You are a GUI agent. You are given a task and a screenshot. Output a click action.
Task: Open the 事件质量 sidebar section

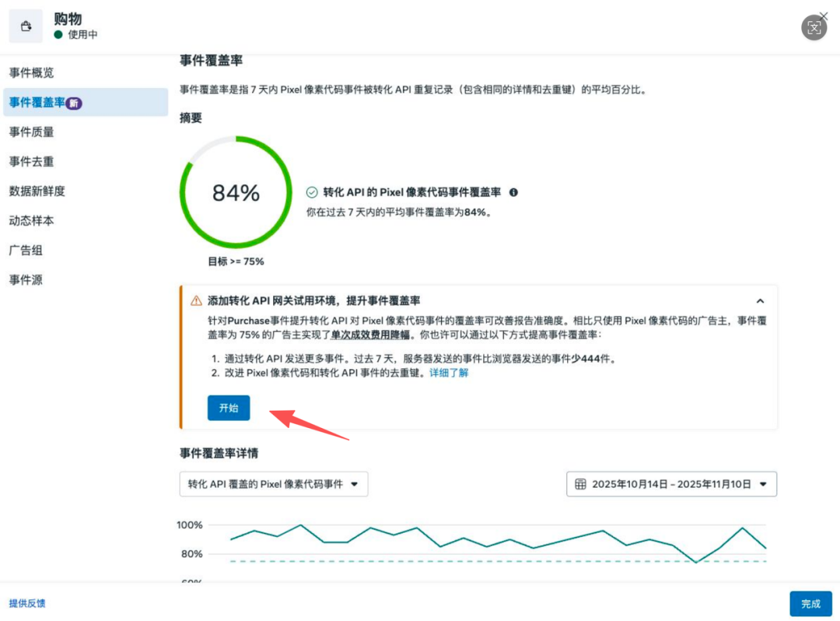click(x=31, y=132)
